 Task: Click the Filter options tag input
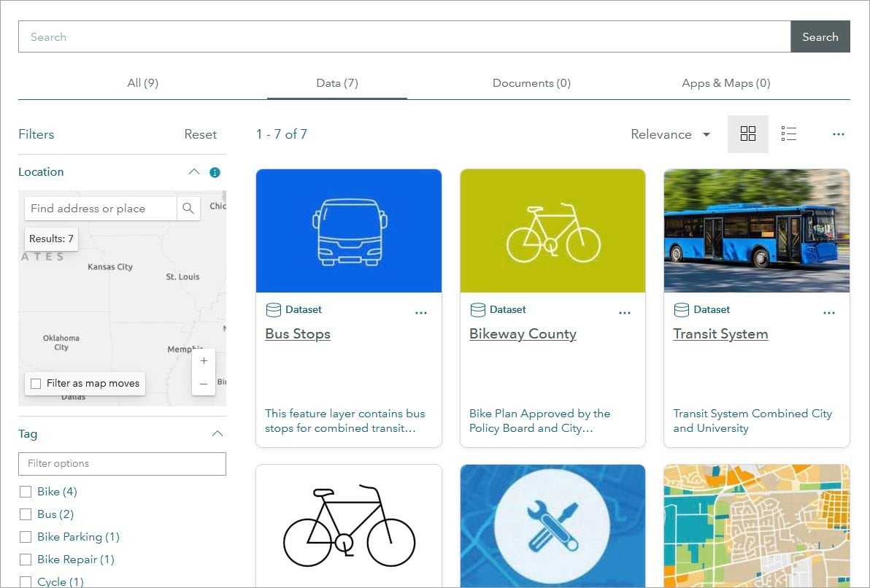(x=122, y=463)
